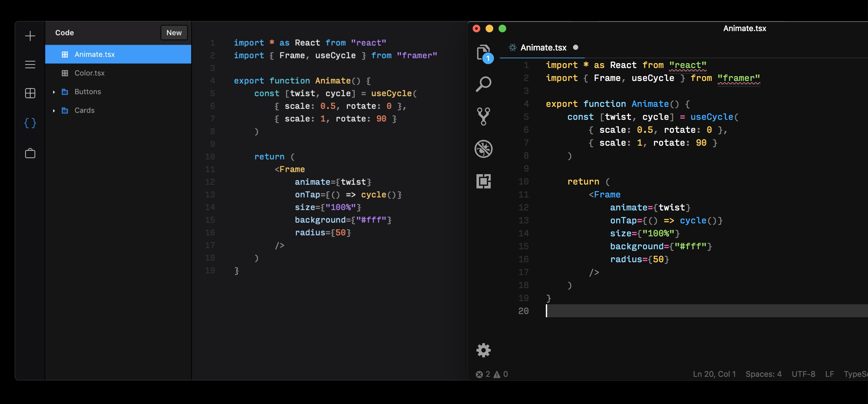The image size is (868, 404).
Task: Open the Source Control branch icon
Action: 484,117
